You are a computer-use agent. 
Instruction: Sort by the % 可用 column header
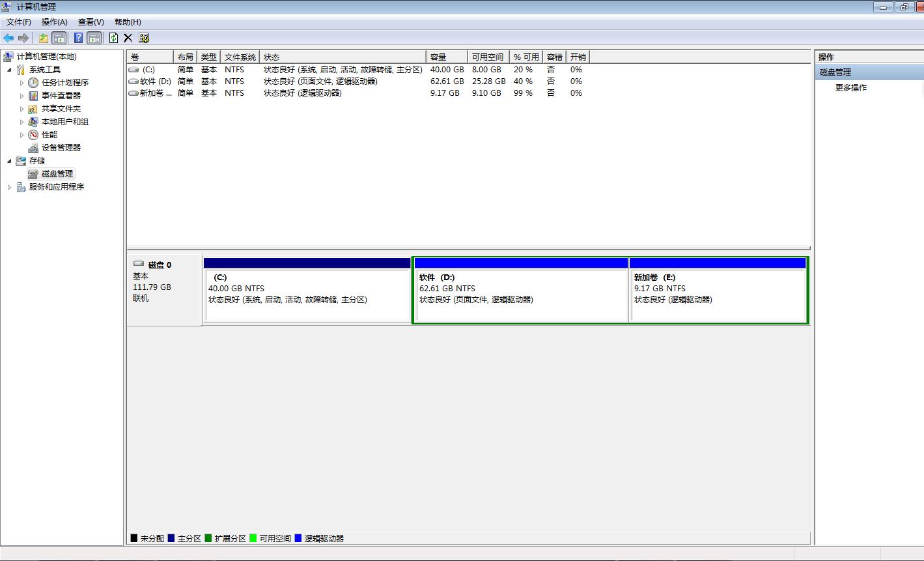[526, 57]
